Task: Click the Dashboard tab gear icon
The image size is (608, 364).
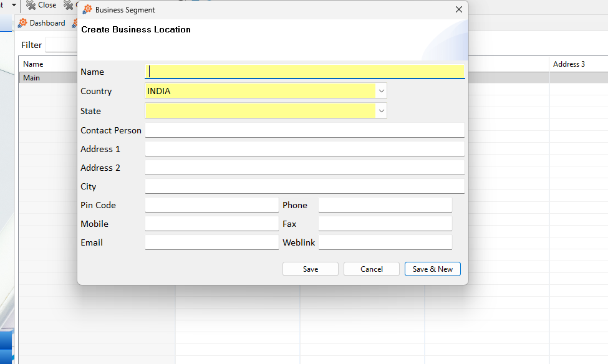Action: (x=22, y=23)
